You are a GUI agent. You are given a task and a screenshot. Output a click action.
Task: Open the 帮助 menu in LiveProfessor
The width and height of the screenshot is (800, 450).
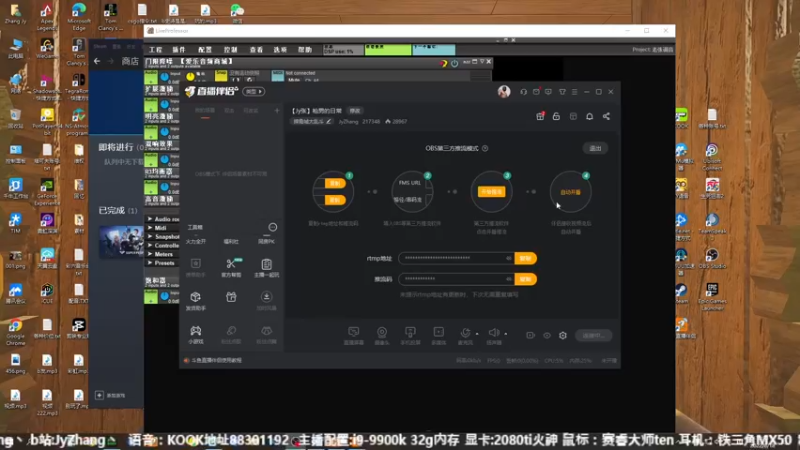(305, 50)
